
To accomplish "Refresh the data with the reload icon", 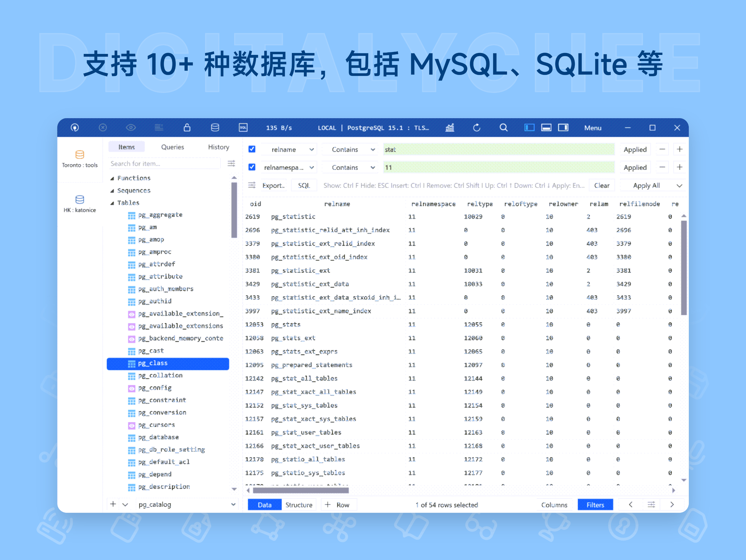I will pos(477,128).
